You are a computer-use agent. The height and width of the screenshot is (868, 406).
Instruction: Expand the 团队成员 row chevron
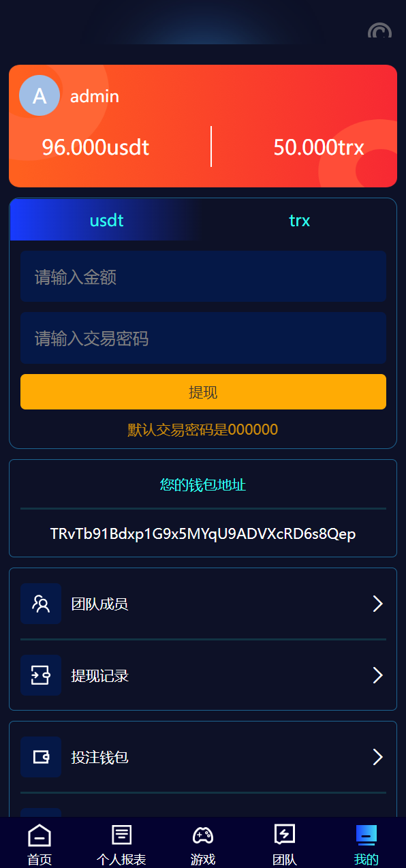pyautogui.click(x=378, y=604)
